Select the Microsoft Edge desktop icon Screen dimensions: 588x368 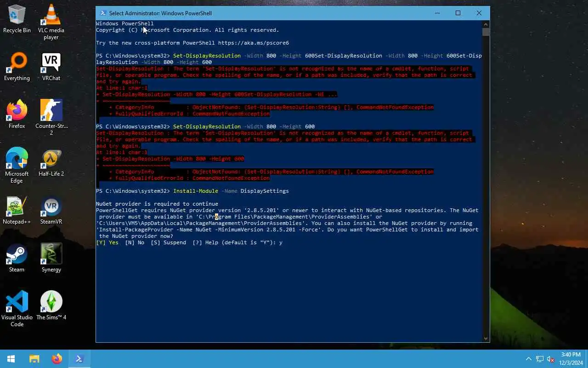coord(17,166)
